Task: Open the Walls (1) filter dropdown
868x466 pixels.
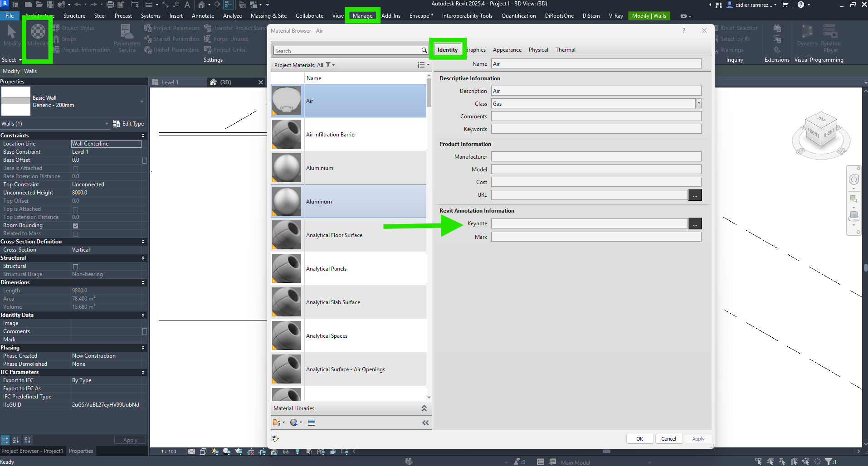Action: 107,123
